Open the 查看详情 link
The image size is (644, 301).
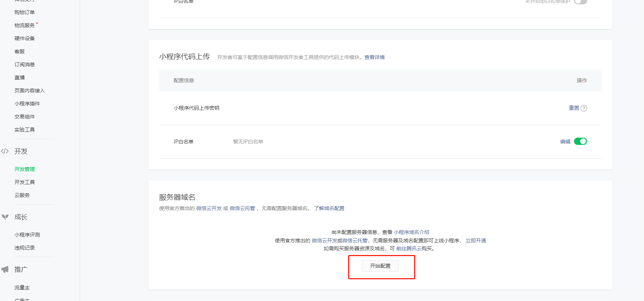tap(374, 57)
